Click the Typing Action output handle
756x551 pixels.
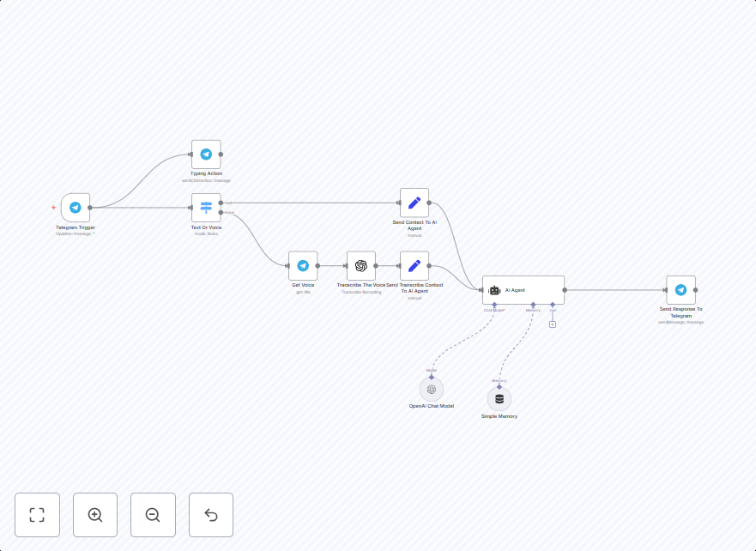(221, 154)
